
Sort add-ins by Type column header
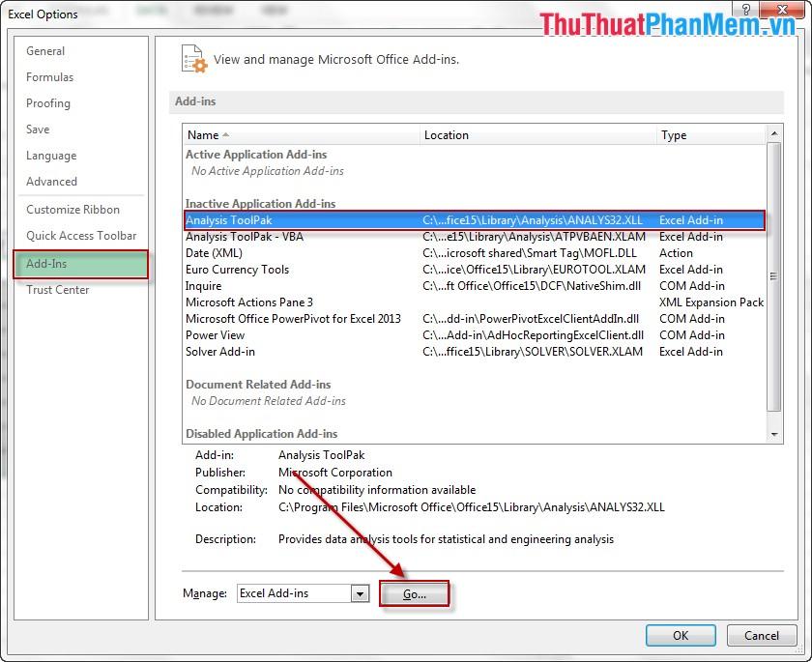710,135
